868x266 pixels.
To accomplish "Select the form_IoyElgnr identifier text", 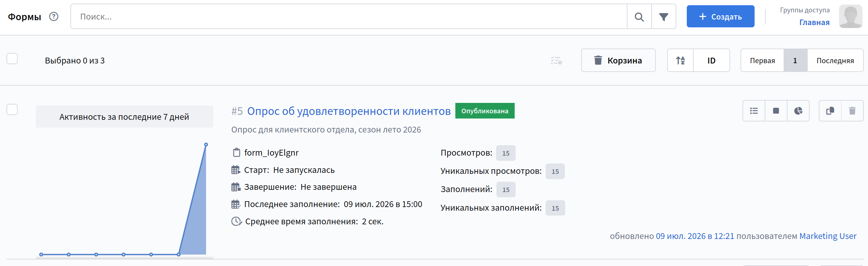I will click(271, 153).
